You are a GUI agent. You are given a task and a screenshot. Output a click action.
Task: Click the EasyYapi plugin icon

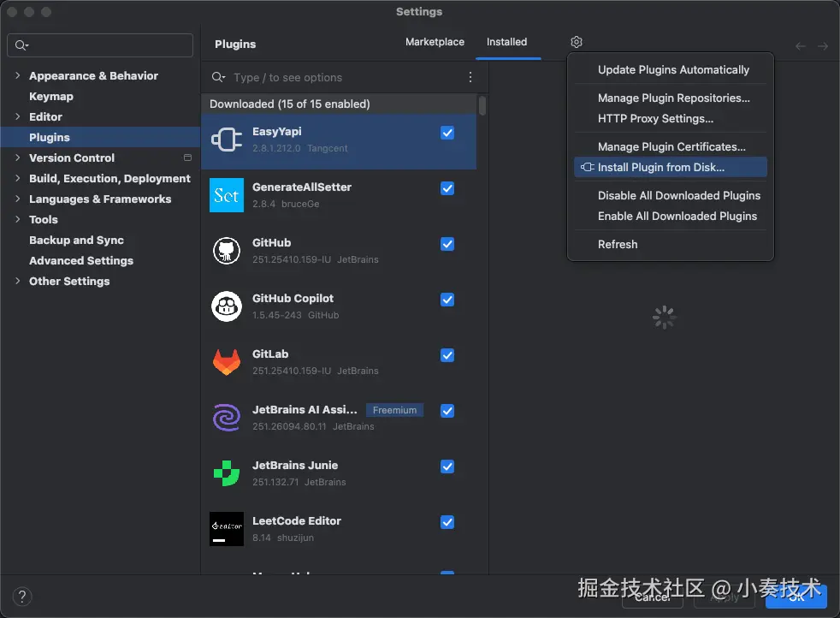(227, 140)
